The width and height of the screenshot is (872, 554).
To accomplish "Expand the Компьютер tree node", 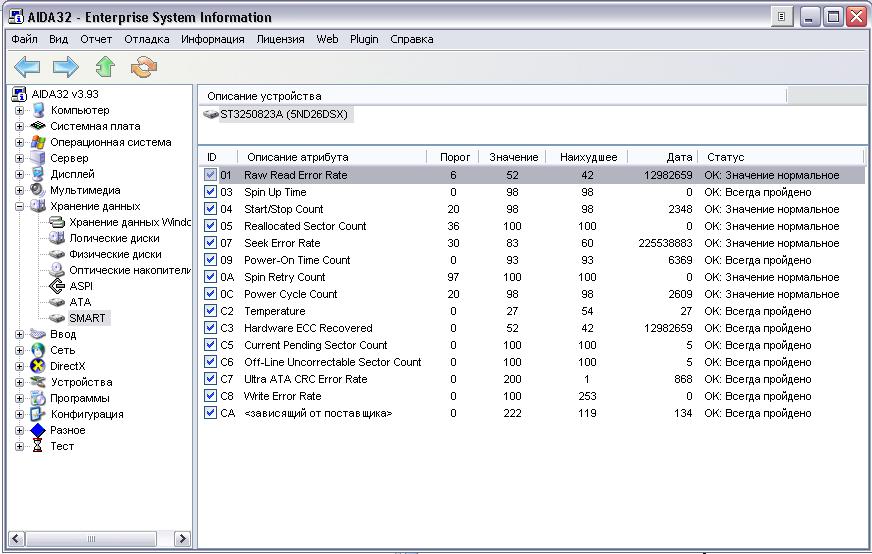I will [19, 110].
